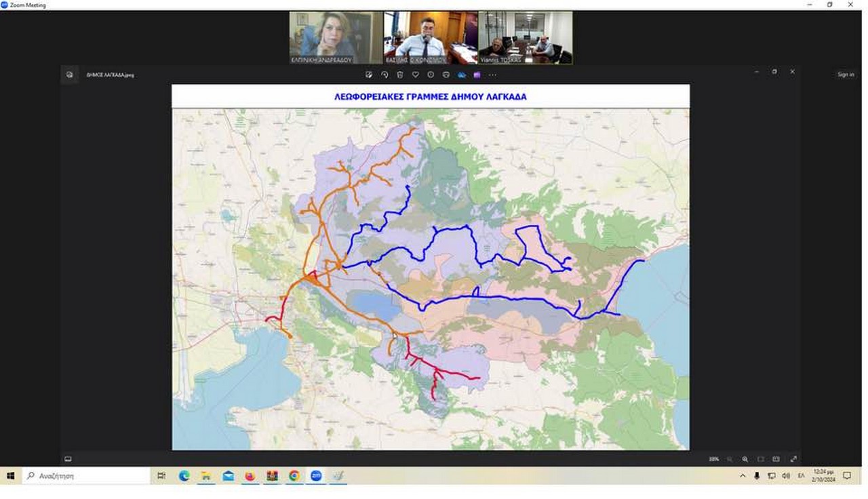Select Yiannis TOSKAS video thumbnail
The width and height of the screenshot is (868, 499).
point(526,37)
